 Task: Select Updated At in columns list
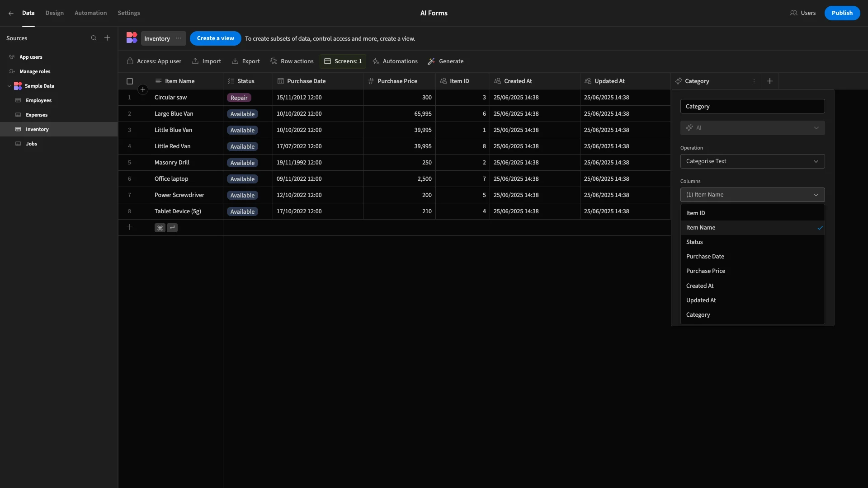pos(752,300)
